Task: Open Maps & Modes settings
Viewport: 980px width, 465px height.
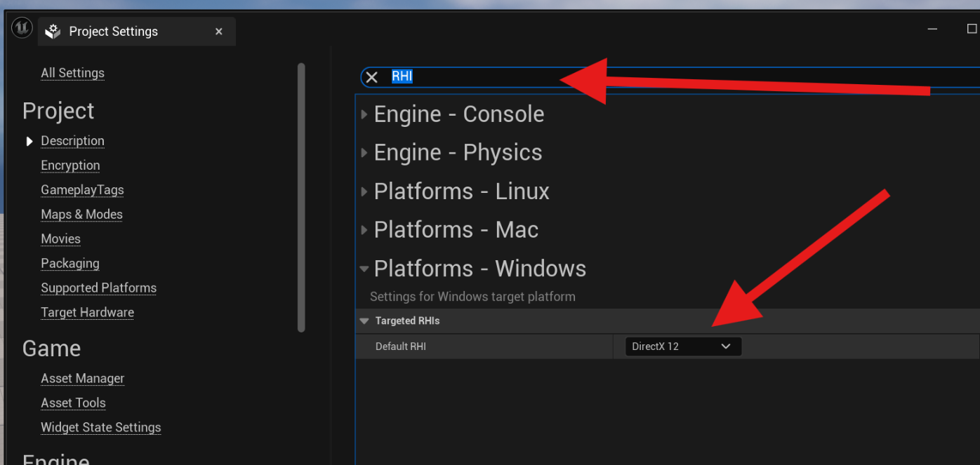Action: 81,215
